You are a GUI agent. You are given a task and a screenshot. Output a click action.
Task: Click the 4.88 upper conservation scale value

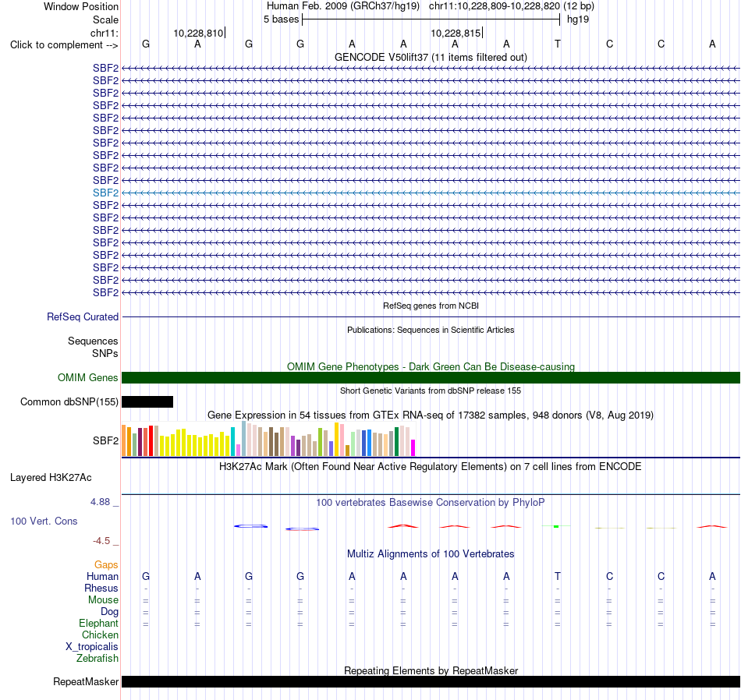click(100, 502)
